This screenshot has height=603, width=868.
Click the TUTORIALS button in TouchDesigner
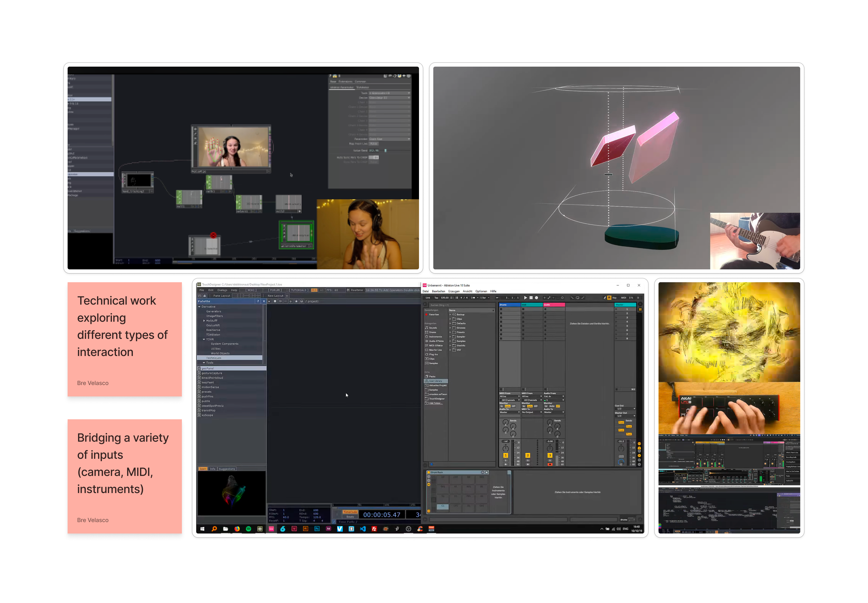point(299,290)
